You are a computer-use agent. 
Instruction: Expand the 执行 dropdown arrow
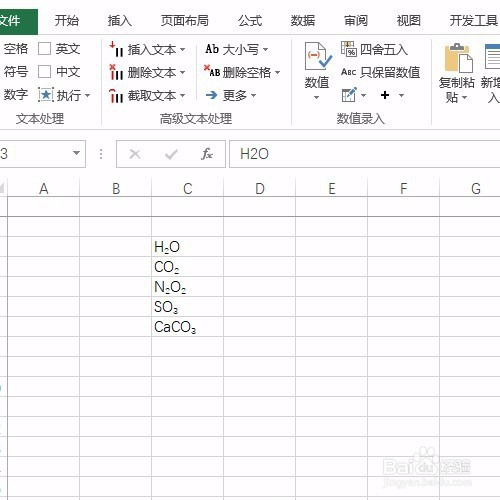point(87,96)
